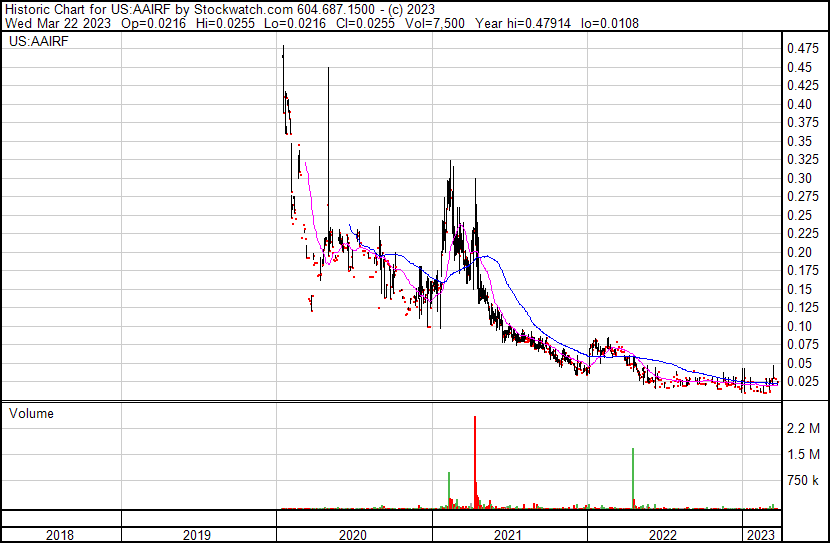Click the 750 k volume axis label
Screen dimensions: 830x543
[803, 481]
